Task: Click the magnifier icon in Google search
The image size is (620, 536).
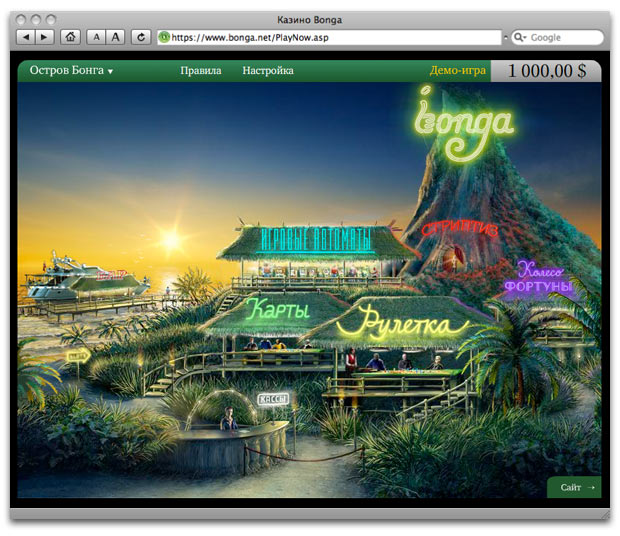Action: [520, 37]
